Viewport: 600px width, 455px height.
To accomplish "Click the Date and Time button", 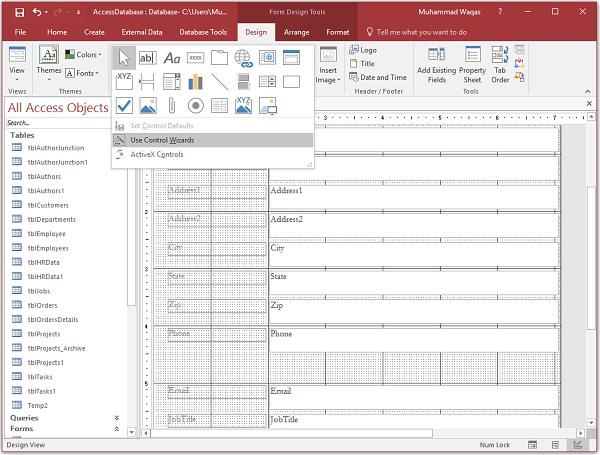I will (383, 77).
